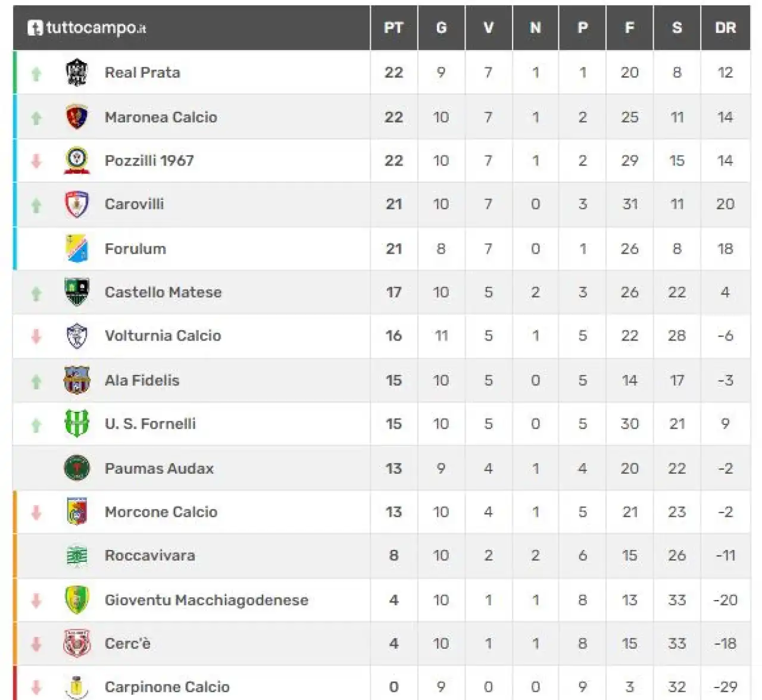Click the Carovilli shield logo
Viewport: 762px width, 700px height.
coord(76,204)
